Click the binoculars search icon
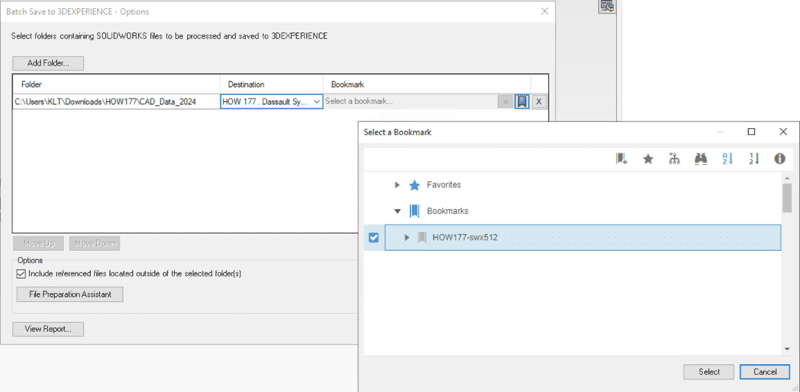The height and width of the screenshot is (392, 800). pos(701,159)
